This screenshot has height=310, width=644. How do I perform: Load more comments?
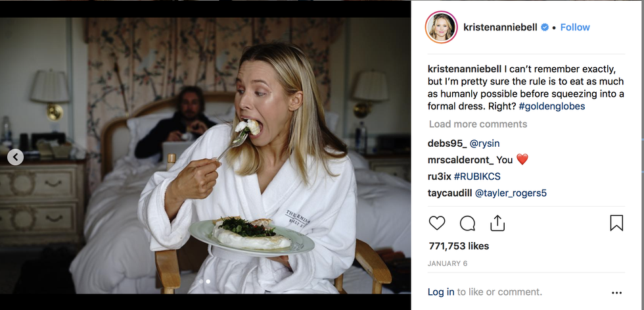point(478,124)
